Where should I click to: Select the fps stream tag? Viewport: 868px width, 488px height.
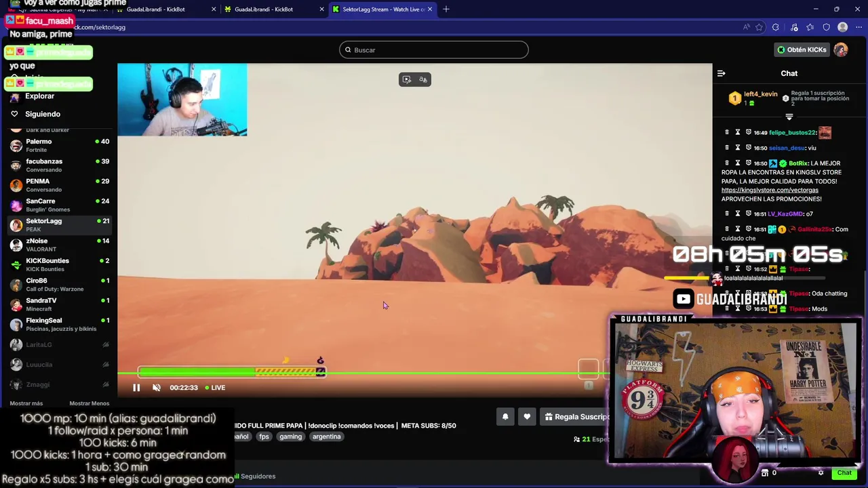(x=264, y=436)
